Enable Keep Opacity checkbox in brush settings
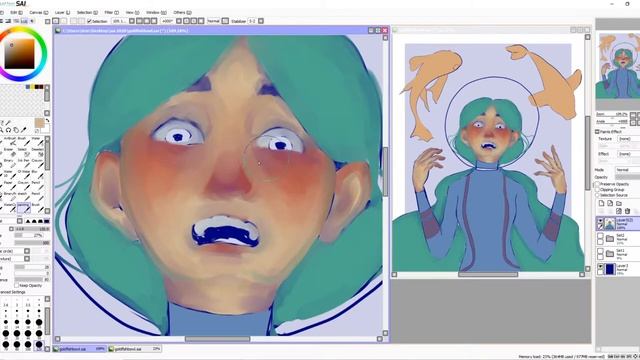 click(x=17, y=285)
